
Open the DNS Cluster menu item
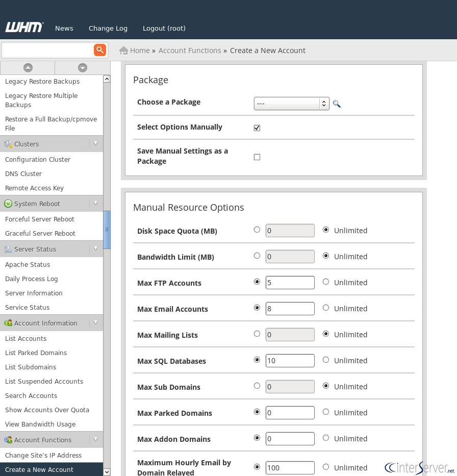tap(23, 173)
